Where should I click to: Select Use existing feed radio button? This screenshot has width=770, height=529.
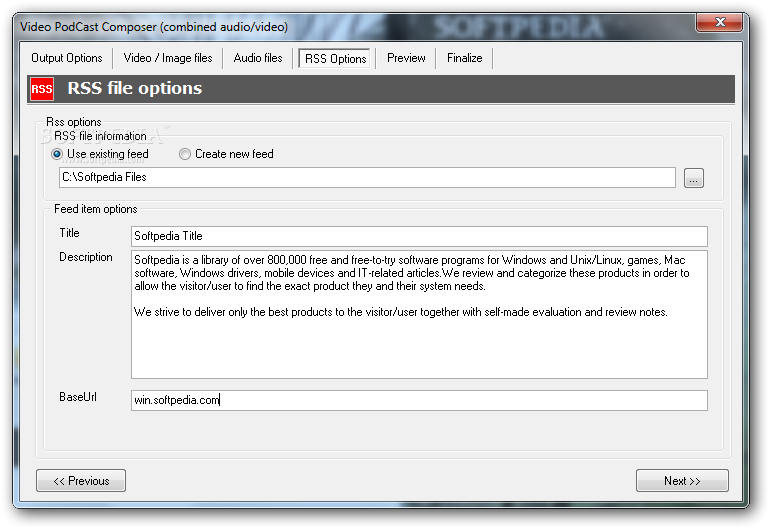(100, 154)
